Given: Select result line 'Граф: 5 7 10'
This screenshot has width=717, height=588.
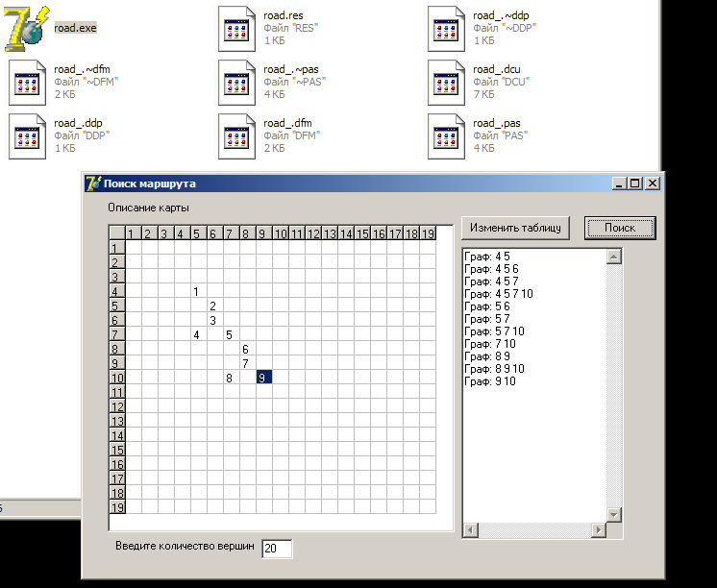Looking at the screenshot, I should click(x=494, y=331).
